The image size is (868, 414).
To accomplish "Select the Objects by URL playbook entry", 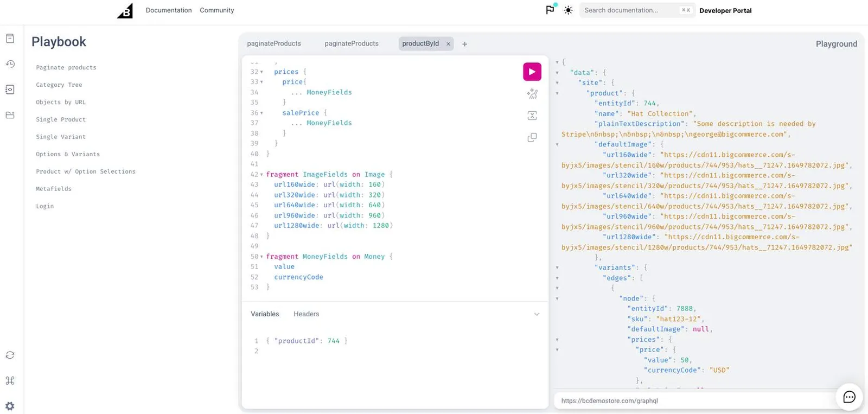I will (61, 103).
